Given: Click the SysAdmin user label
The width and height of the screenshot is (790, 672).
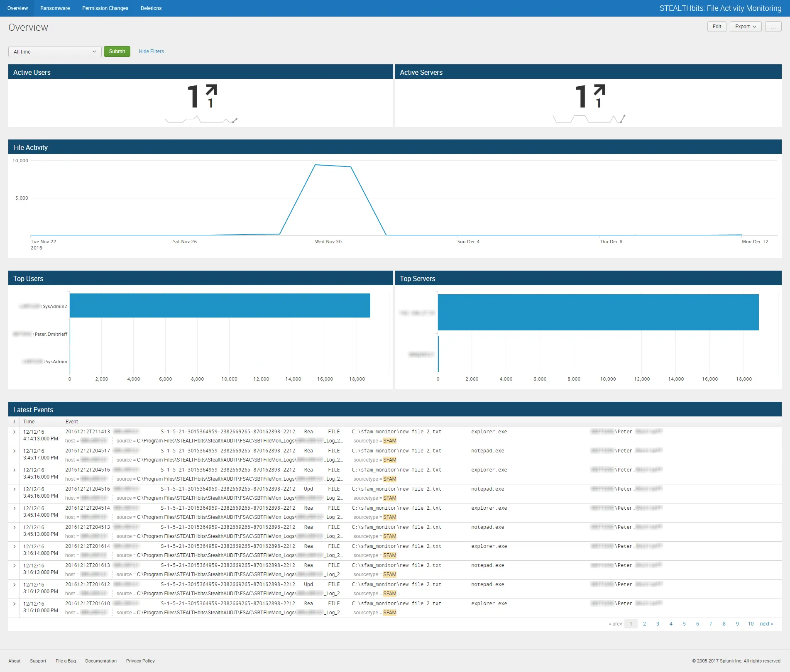Looking at the screenshot, I should click(45, 362).
